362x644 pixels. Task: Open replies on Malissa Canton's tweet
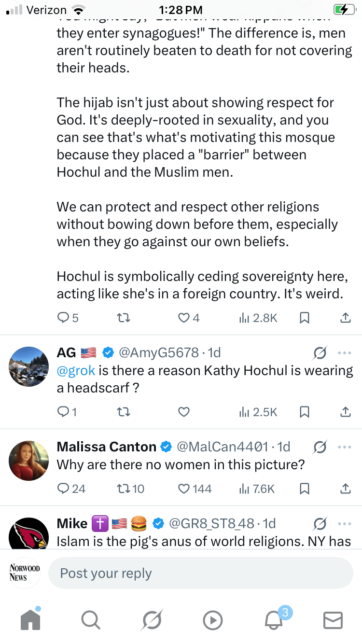pos(64,489)
